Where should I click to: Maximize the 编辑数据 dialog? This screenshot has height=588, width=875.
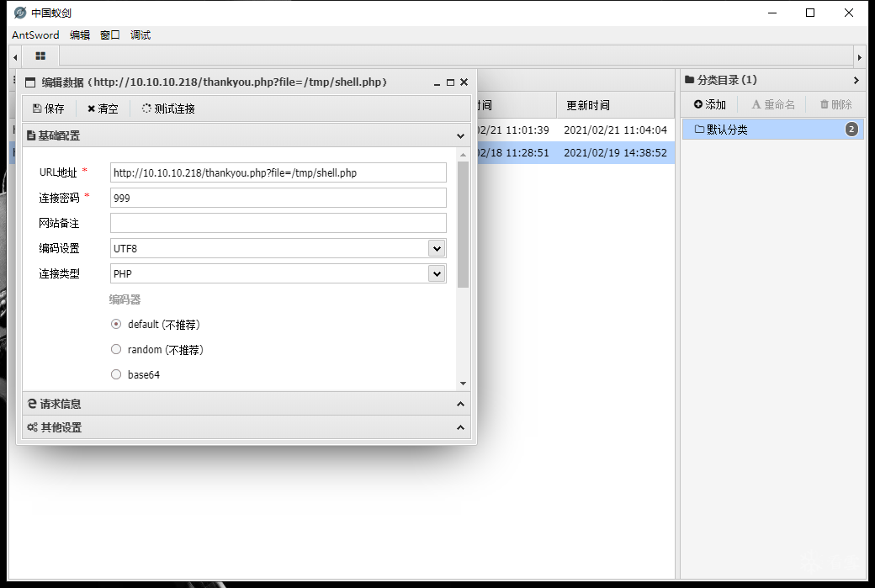450,82
